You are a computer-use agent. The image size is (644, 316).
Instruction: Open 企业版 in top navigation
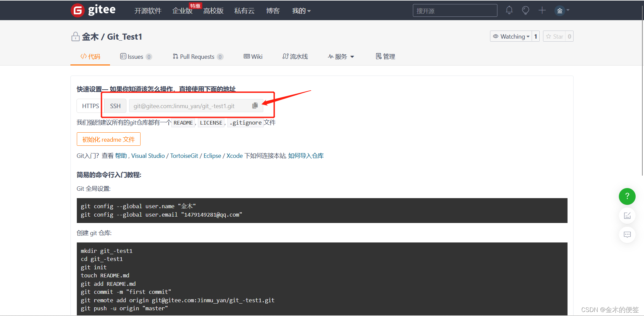[182, 11]
